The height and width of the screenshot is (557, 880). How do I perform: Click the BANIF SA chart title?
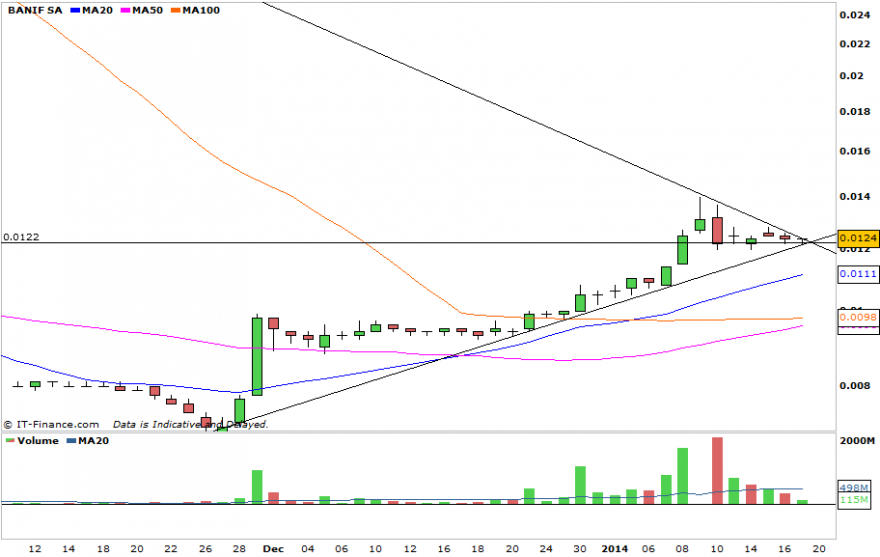pos(35,10)
